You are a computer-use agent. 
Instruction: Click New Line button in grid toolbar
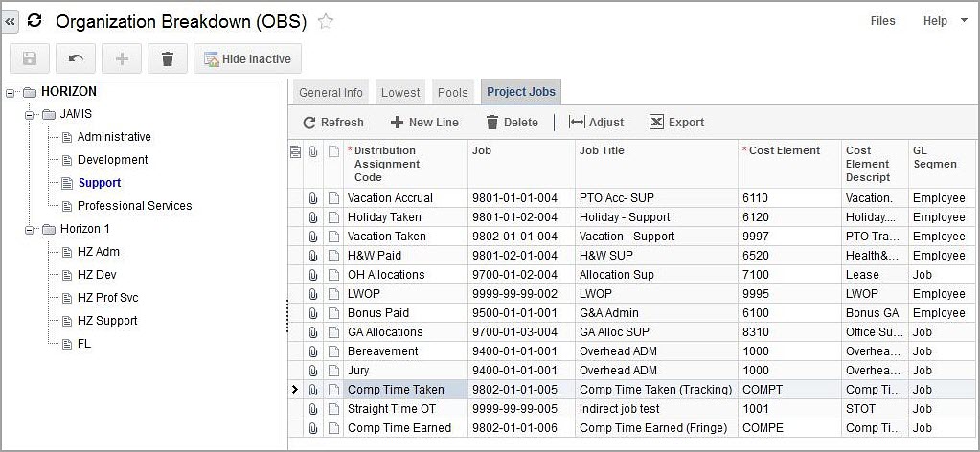[x=423, y=123]
